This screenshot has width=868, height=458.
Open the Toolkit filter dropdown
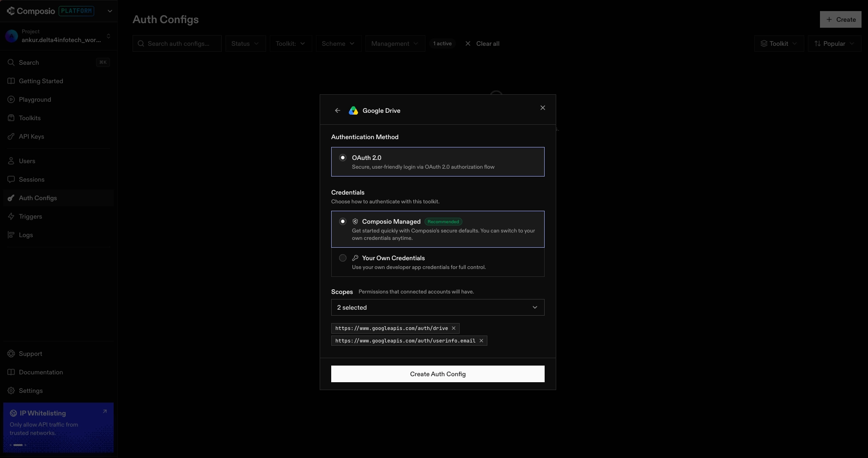[x=291, y=43]
